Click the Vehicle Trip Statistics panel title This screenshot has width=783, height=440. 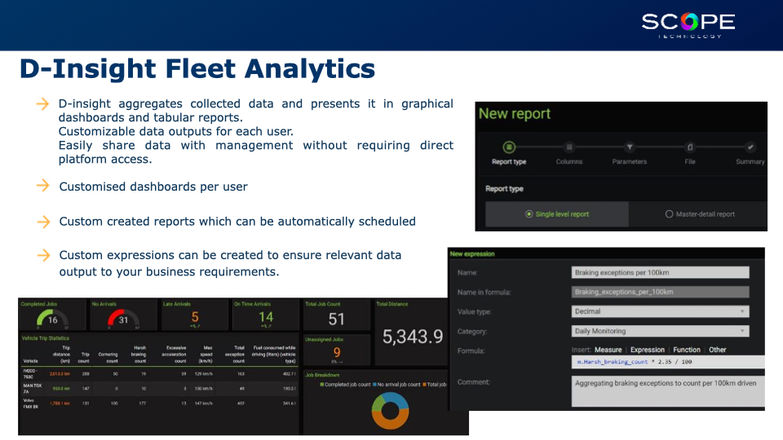pos(45,339)
